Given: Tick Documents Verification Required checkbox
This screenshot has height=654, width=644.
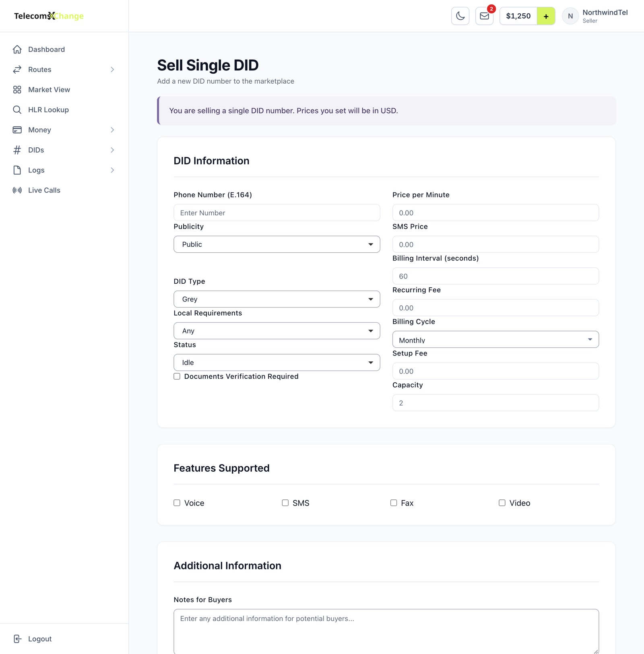Looking at the screenshot, I should [x=177, y=376].
